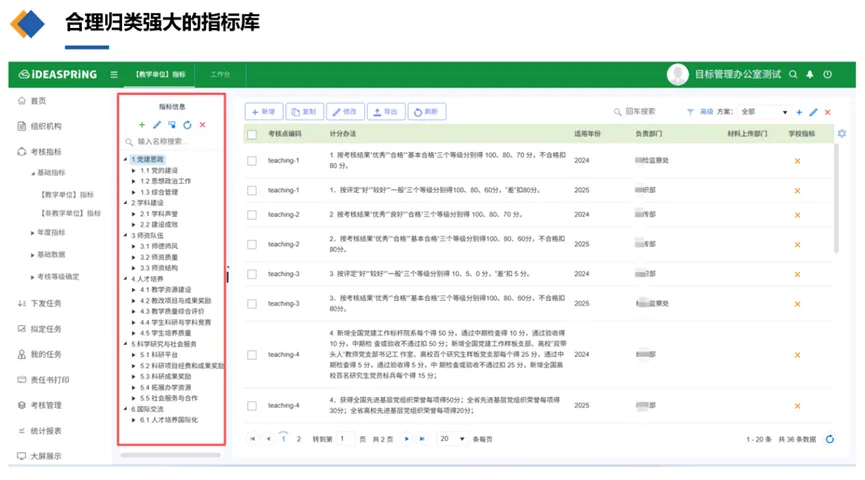Refresh table with icon at bottom right
The height and width of the screenshot is (480, 865).
coord(830,439)
